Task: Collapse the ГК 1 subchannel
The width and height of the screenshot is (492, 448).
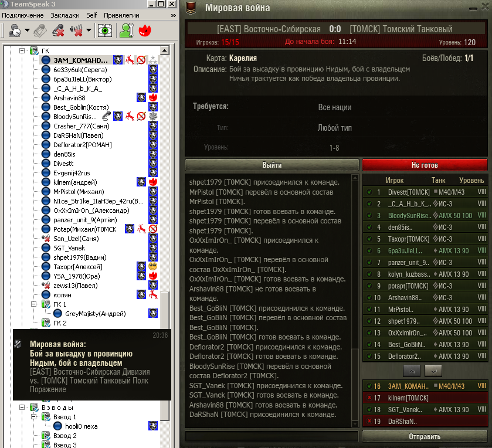Action: [34, 304]
